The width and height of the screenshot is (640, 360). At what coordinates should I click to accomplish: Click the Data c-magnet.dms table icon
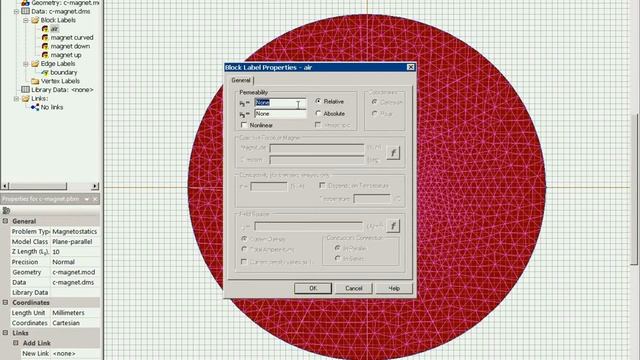coord(25,11)
